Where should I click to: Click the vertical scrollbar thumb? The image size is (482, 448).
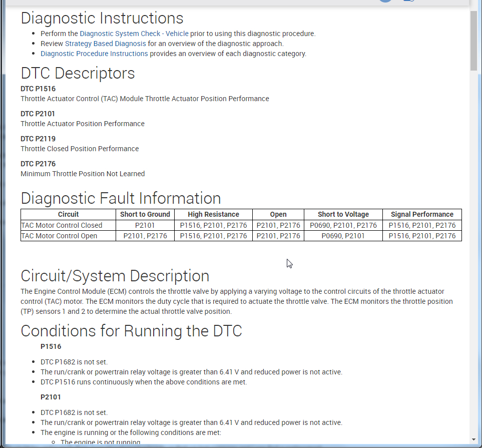click(x=473, y=41)
